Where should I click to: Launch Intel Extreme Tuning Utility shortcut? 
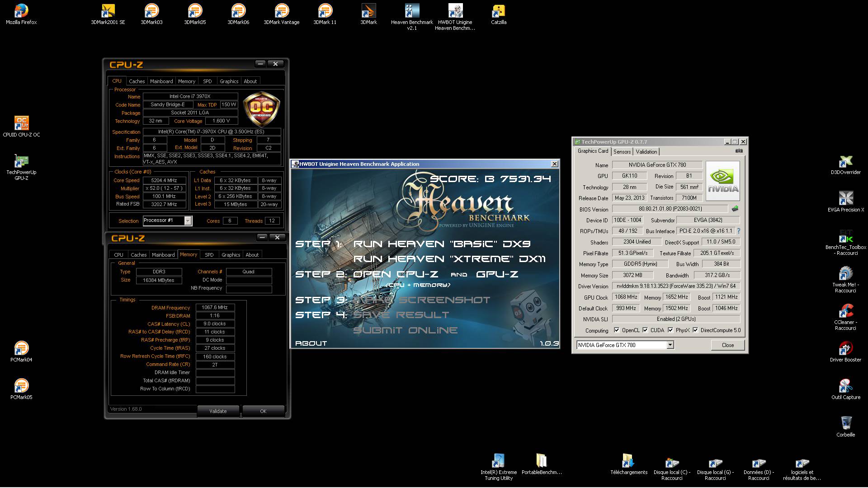coord(499,467)
